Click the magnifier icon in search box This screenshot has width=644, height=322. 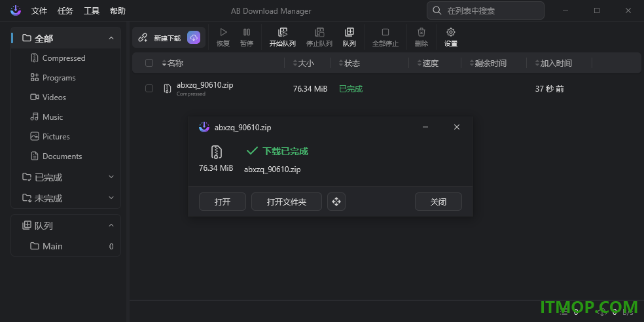pos(437,10)
